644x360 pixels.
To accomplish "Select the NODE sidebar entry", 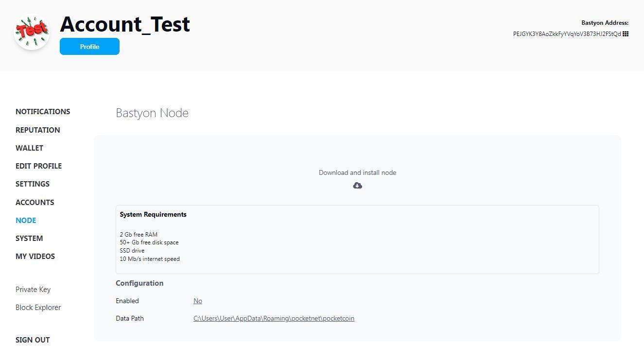I will click(26, 220).
